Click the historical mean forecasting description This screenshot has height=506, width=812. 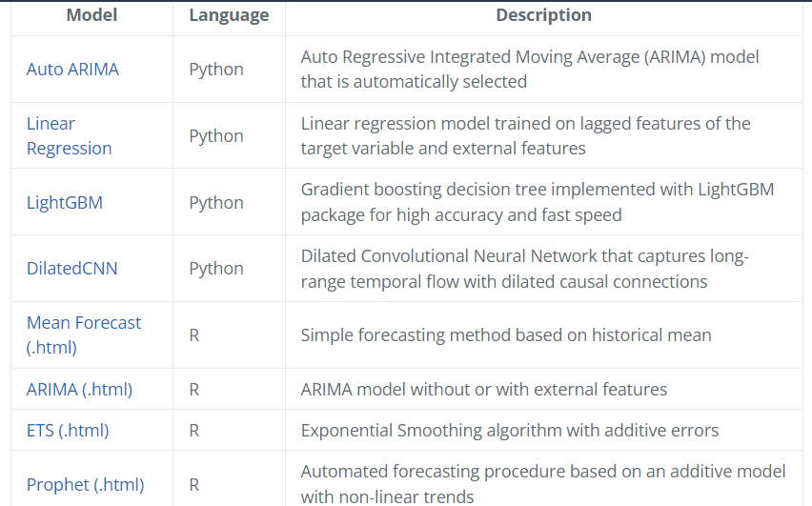(505, 334)
